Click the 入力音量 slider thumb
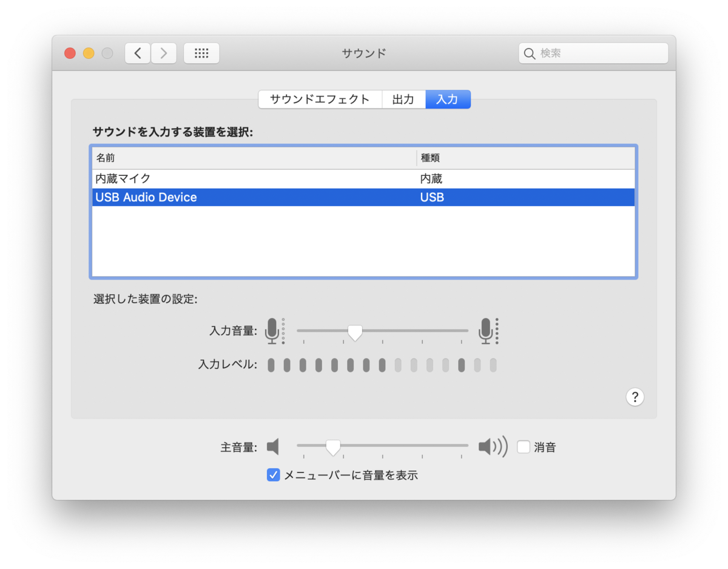728x569 pixels. [x=355, y=332]
